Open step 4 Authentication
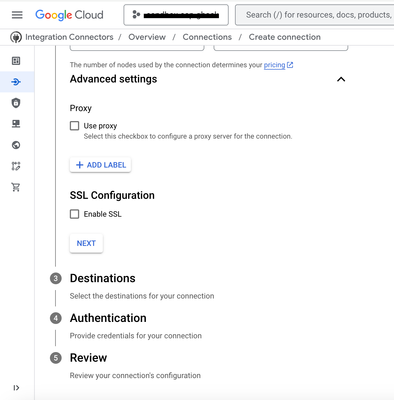The width and height of the screenshot is (394, 400). pyautogui.click(x=108, y=318)
